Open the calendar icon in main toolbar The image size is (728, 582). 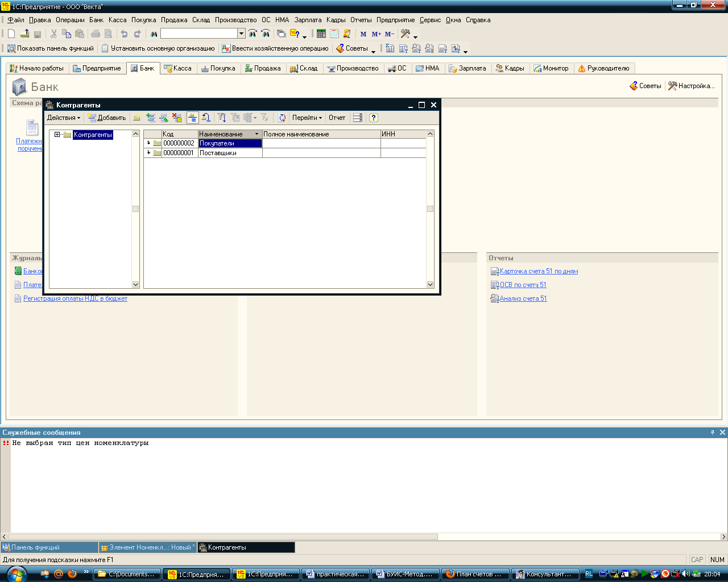[x=334, y=34]
